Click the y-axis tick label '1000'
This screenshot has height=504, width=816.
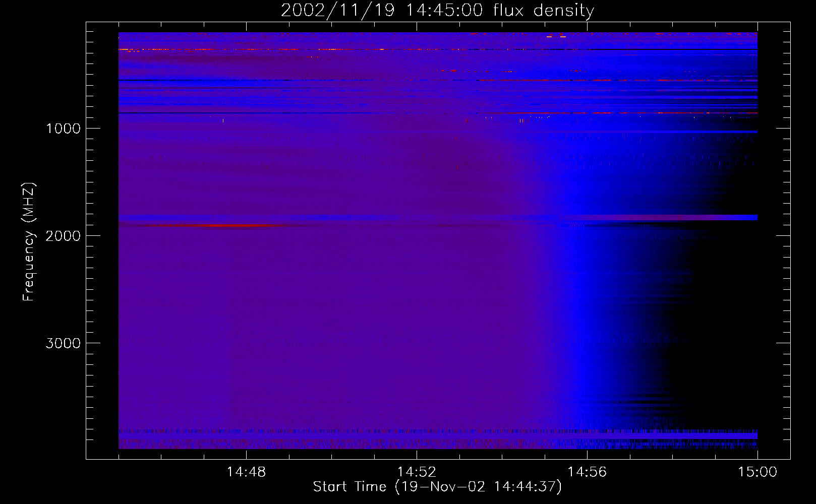pyautogui.click(x=63, y=129)
